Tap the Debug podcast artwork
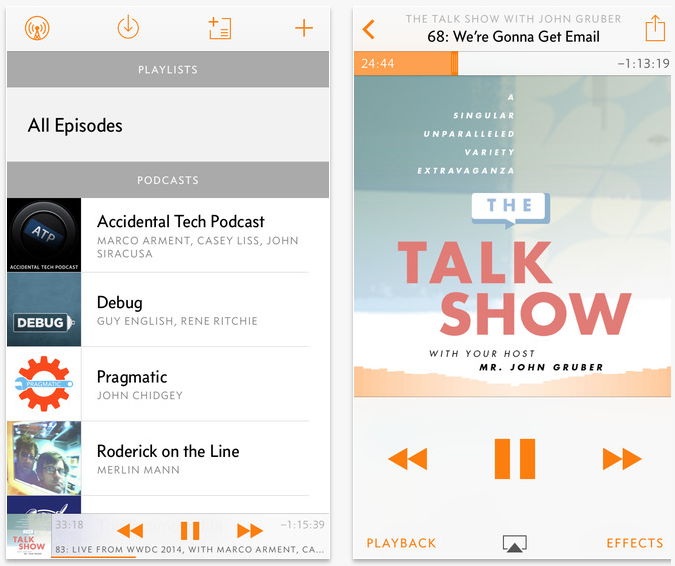Viewport: 675px width, 566px height. click(x=44, y=309)
